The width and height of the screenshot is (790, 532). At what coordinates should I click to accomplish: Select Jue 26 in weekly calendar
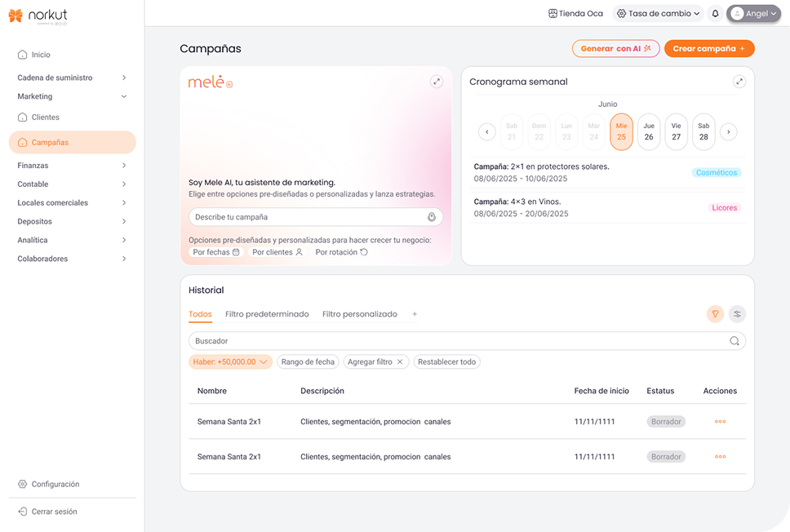649,131
